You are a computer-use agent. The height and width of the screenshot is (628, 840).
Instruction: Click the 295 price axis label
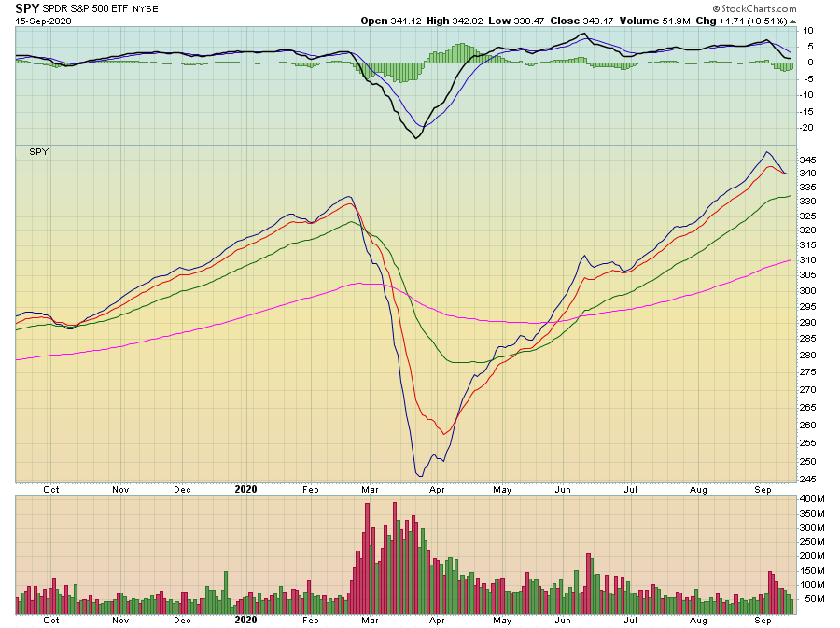[808, 307]
